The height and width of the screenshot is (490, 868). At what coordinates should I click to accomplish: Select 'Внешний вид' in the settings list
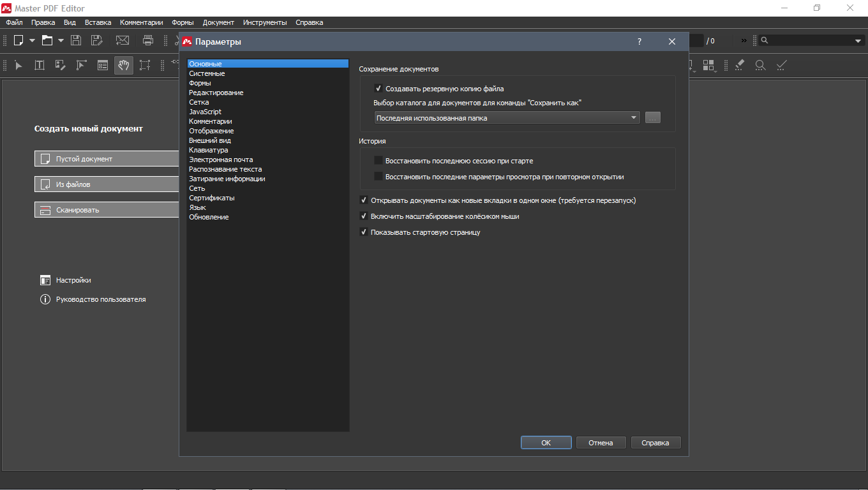(210, 140)
